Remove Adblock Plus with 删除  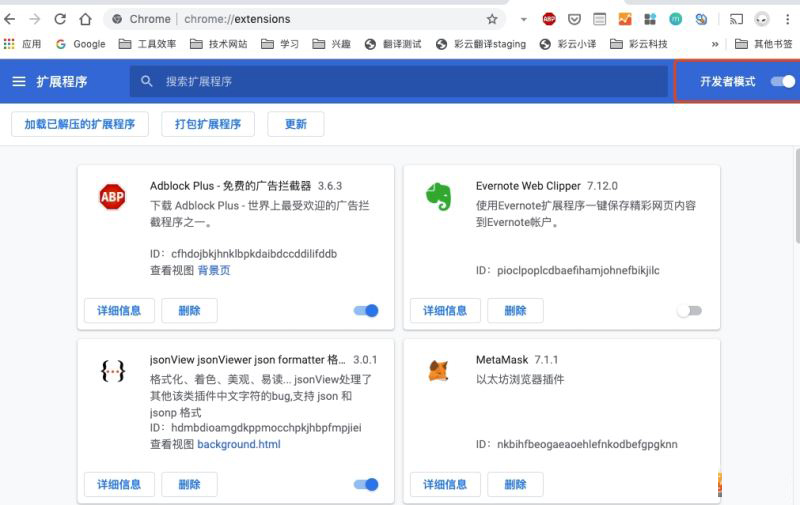(x=189, y=311)
